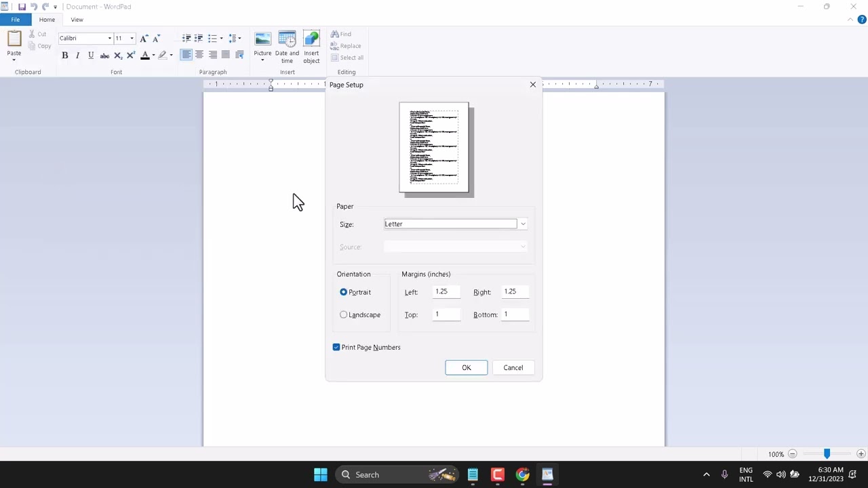Close Page Setup dialog with X
This screenshot has height=488, width=868.
click(533, 85)
